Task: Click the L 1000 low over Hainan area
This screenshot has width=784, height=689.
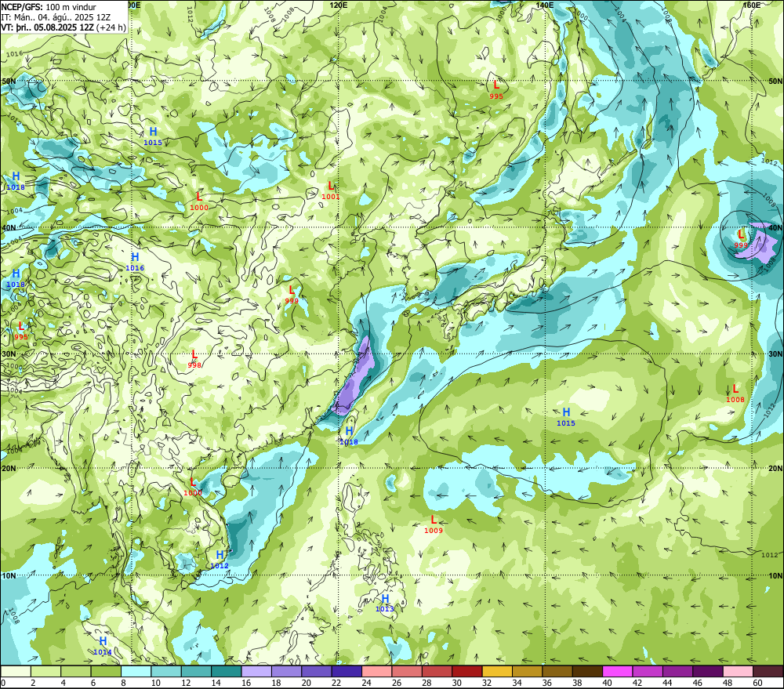Action: pyautogui.click(x=193, y=487)
